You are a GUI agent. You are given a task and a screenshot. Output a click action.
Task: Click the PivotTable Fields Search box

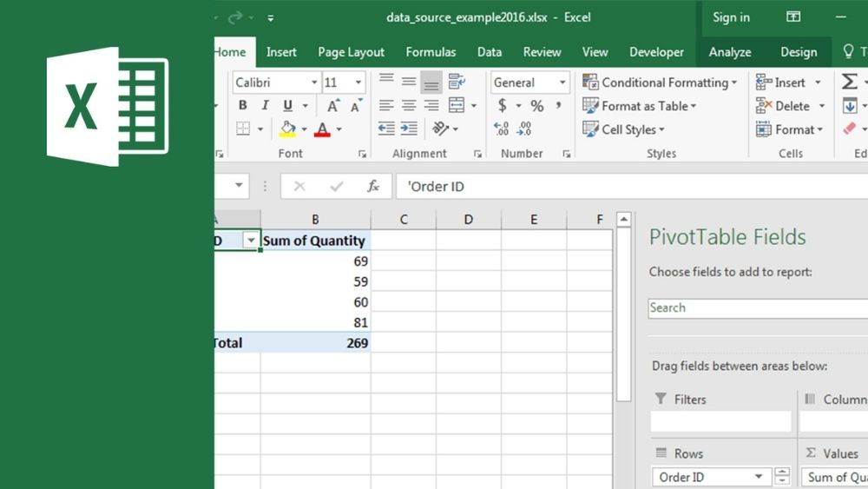tap(757, 307)
